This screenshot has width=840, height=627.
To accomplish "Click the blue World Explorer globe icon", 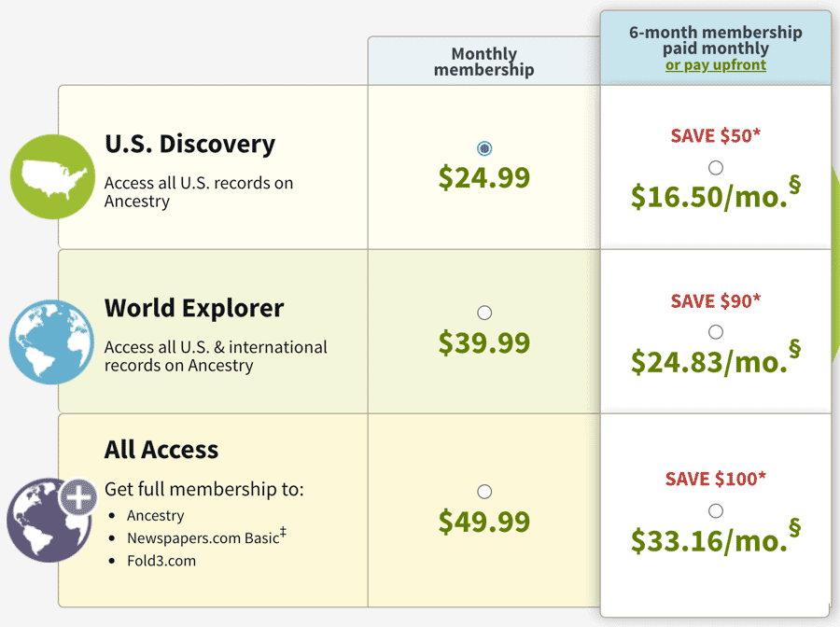I will click(51, 341).
